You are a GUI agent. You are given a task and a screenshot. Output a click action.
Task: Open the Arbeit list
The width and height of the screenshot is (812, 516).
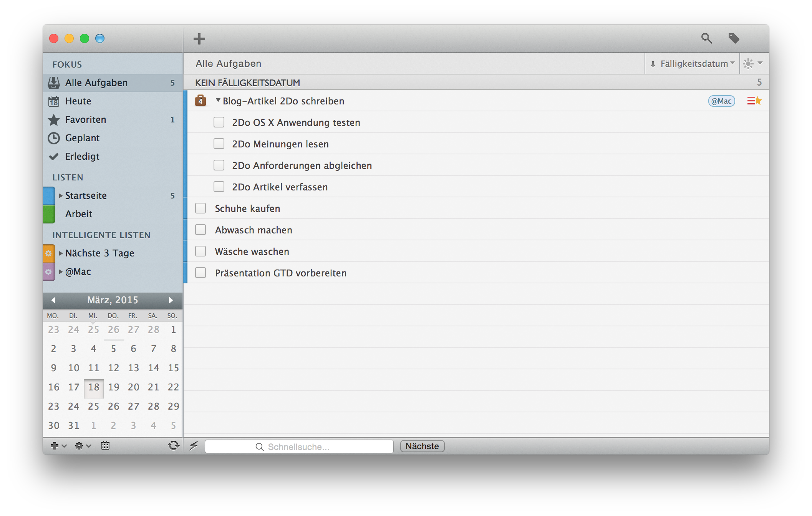pyautogui.click(x=113, y=214)
